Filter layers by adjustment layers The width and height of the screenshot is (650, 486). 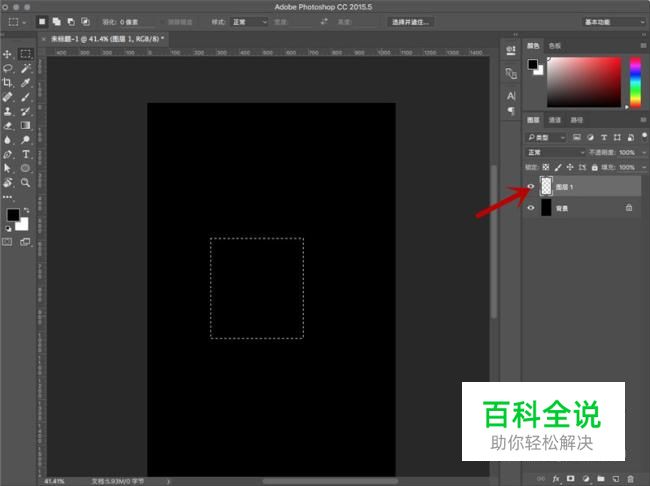click(x=590, y=137)
